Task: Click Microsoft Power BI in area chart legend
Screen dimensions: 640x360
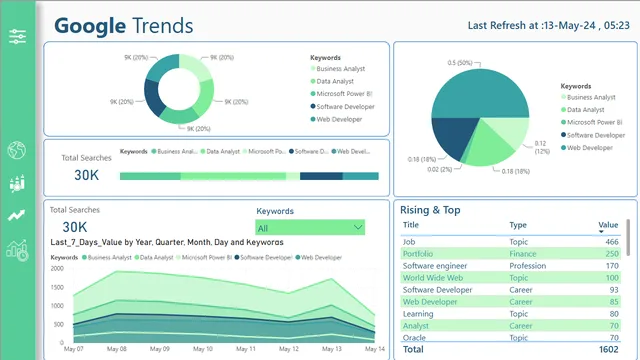Action: point(204,258)
